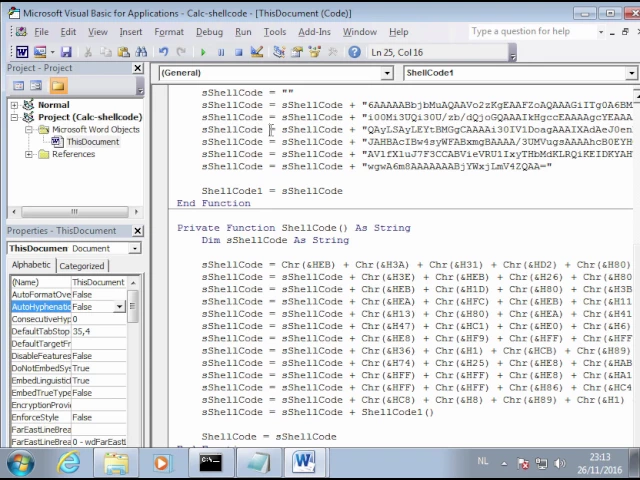Open the Tools menu

pos(275,32)
